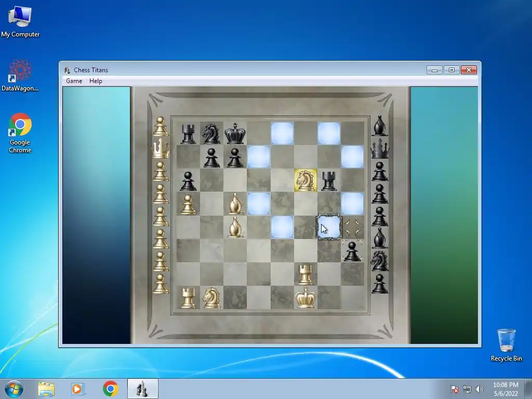Select the black pawn below the black king
Viewport: 532px width, 399px height.
(235, 158)
